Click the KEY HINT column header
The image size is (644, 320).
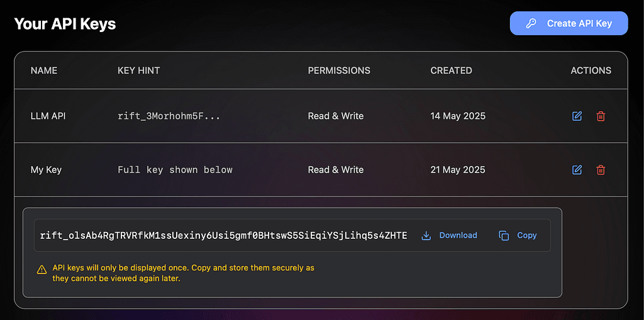139,70
